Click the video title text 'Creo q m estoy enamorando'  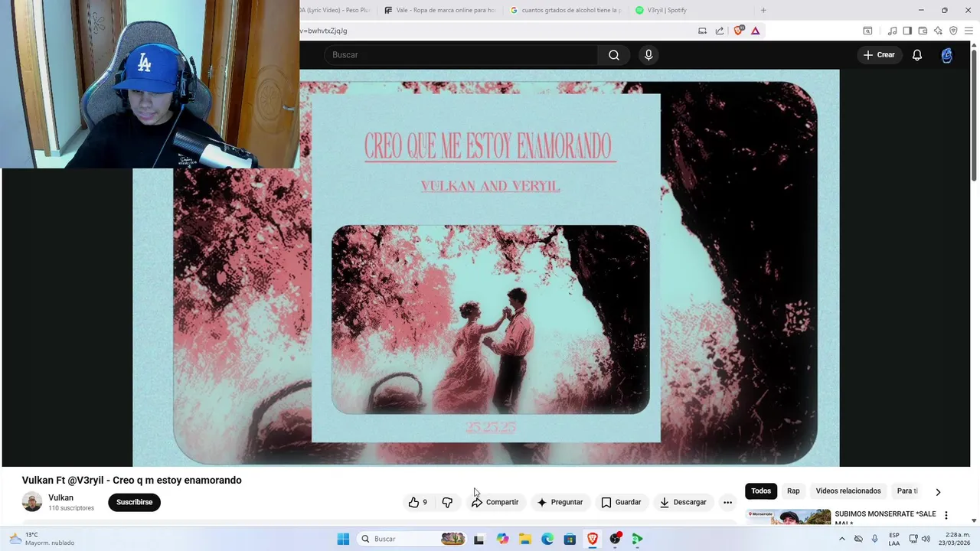177,480
